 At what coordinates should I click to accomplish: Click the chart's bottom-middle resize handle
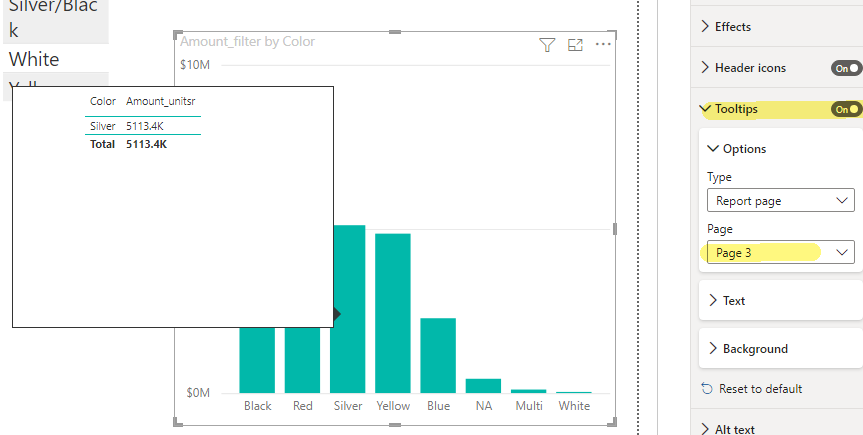pyautogui.click(x=395, y=425)
